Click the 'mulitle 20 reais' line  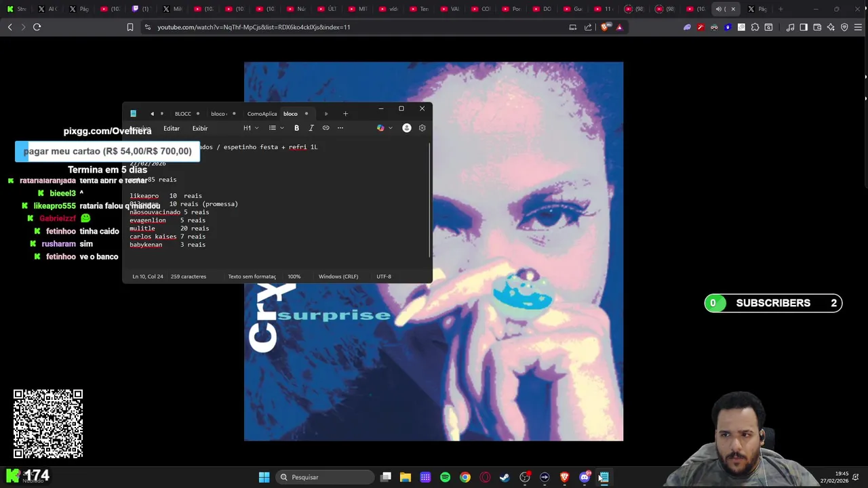(x=170, y=228)
